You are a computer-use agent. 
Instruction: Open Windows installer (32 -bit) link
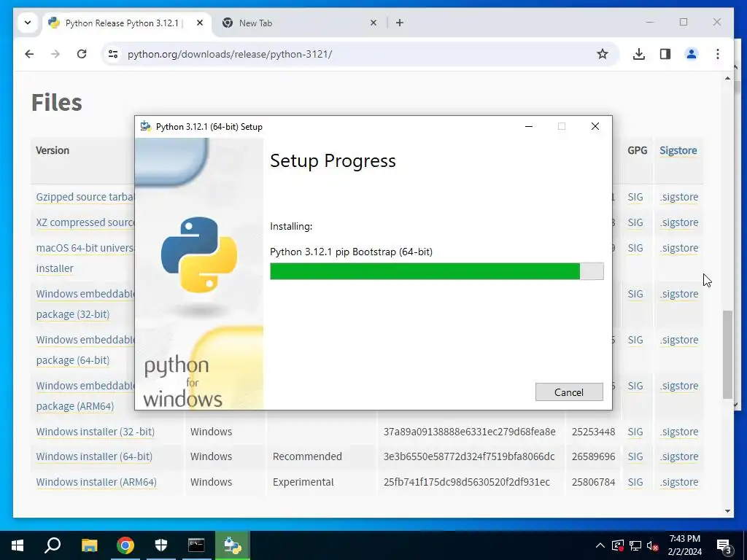[x=96, y=432]
